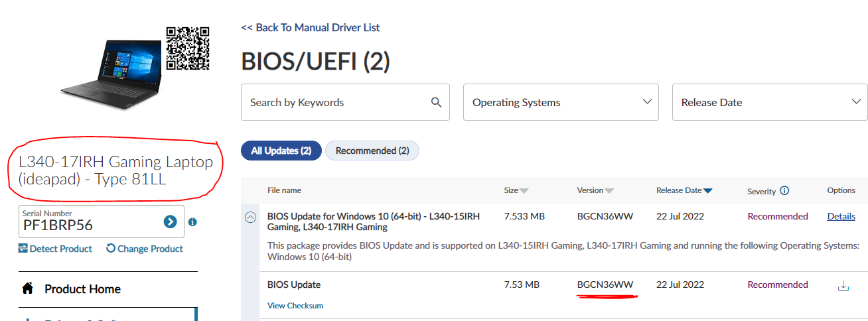Open the Details link
The image size is (868, 321).
click(841, 216)
